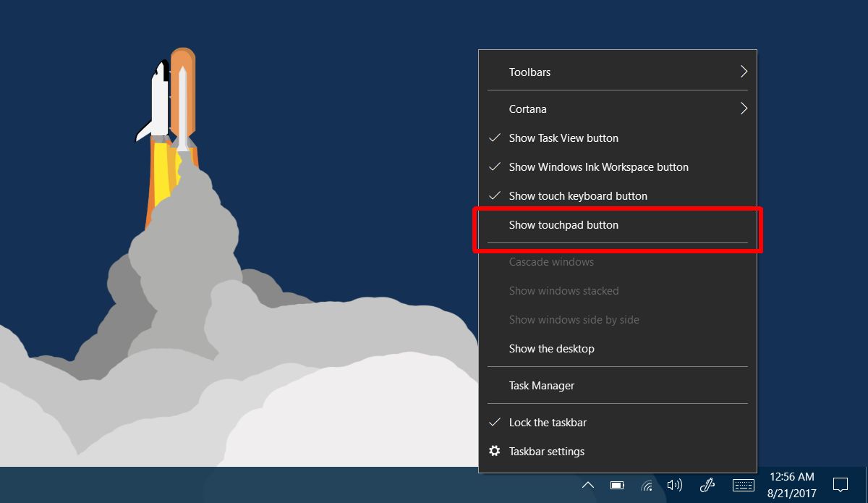The image size is (868, 503).
Task: Click the battery icon in the tray
Action: pyautogui.click(x=617, y=485)
